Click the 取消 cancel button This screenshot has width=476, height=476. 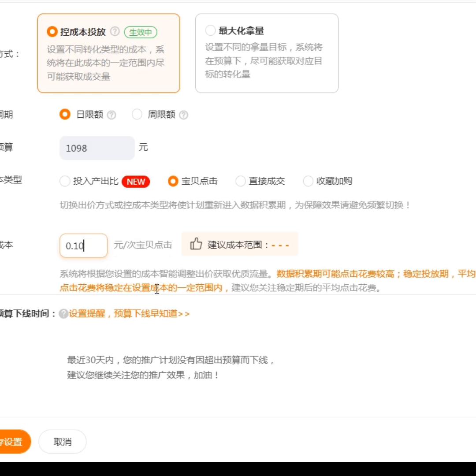[x=62, y=441]
